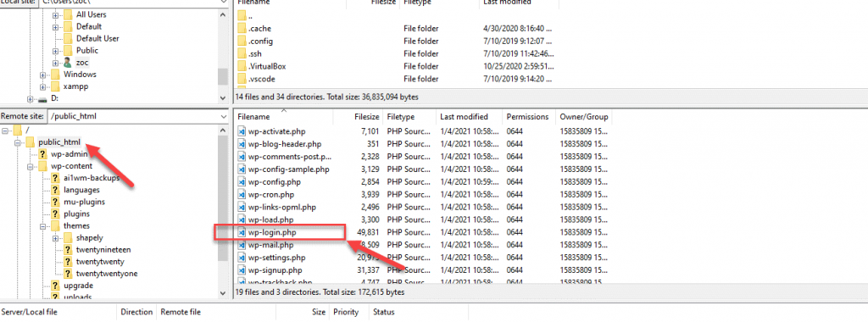868x322 pixels.
Task: Expand the All Users local node
Action: (x=55, y=14)
